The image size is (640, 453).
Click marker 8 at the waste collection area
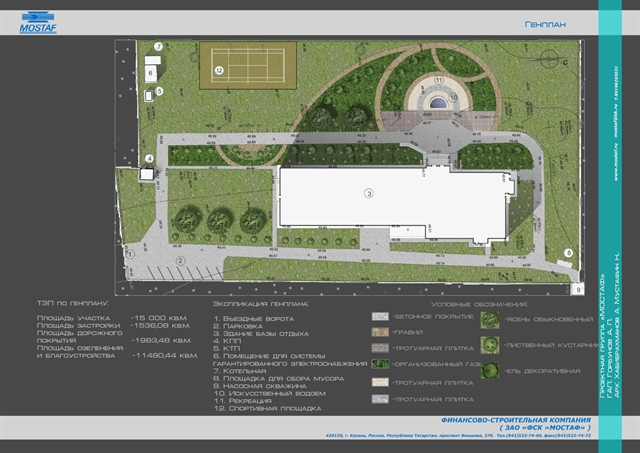[568, 254]
